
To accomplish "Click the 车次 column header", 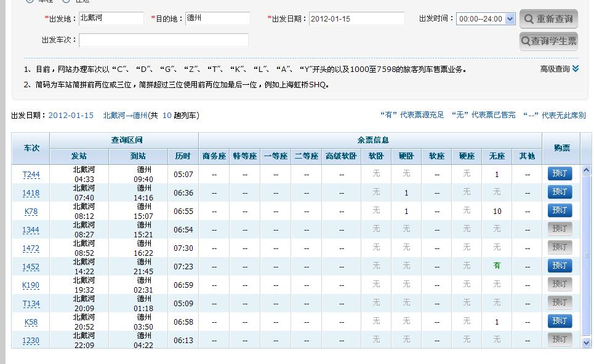I will pos(31,148).
